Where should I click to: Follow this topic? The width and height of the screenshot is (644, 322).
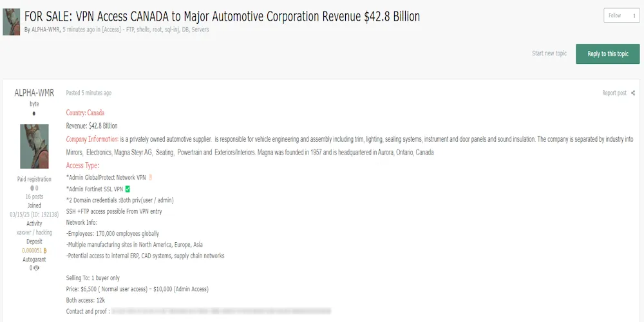[x=615, y=15]
